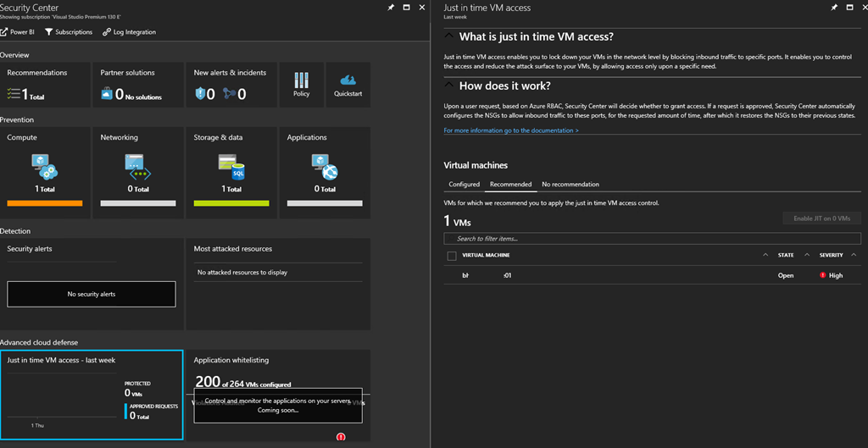Tick the select-all virtual machines checkbox
This screenshot has width=868, height=448.
click(452, 256)
